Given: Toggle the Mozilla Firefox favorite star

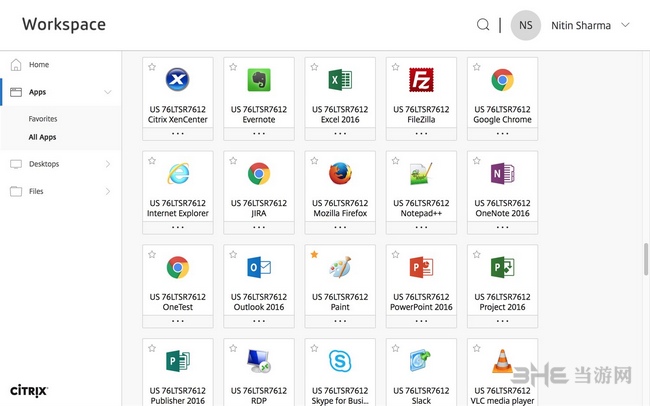Looking at the screenshot, I should tap(315, 160).
